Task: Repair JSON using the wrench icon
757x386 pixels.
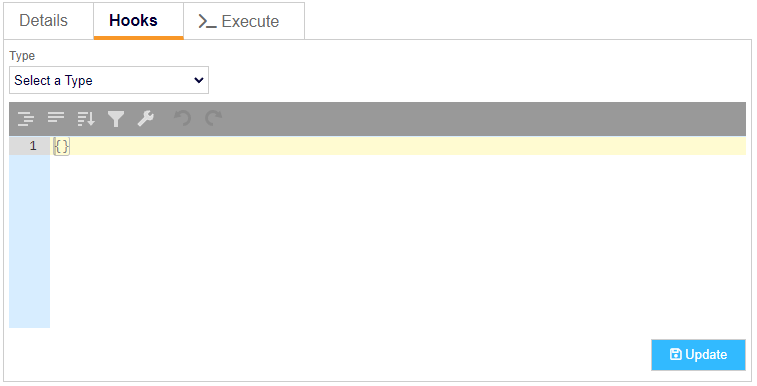Action: tap(146, 118)
